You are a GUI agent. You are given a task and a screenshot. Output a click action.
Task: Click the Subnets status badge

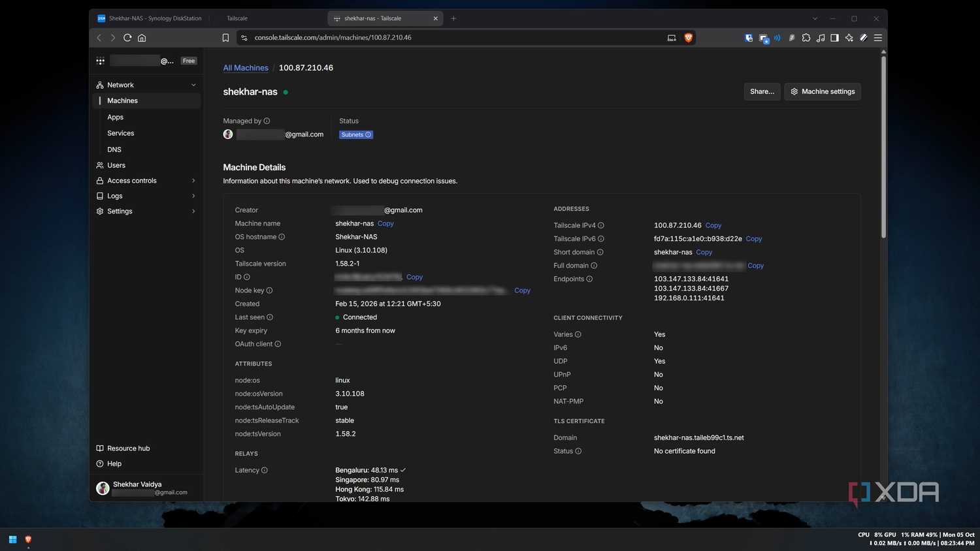pos(356,134)
